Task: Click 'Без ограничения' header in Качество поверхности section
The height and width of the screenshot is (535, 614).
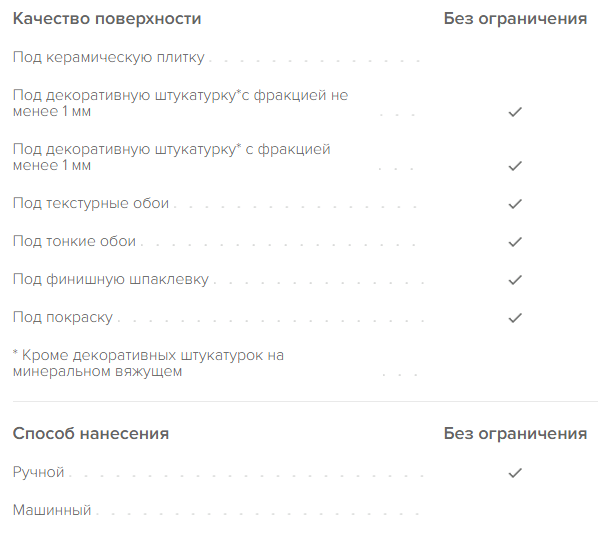Action: (x=515, y=19)
